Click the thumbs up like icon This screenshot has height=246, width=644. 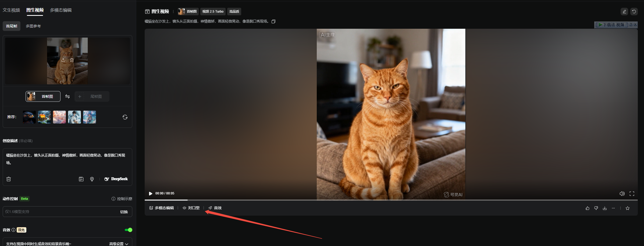tap(588, 208)
